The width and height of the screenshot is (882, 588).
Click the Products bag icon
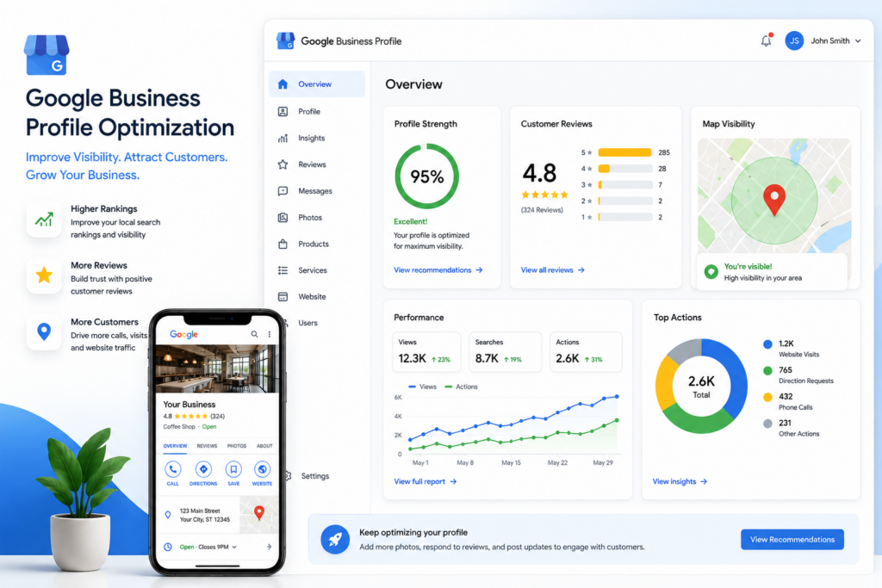tap(283, 244)
